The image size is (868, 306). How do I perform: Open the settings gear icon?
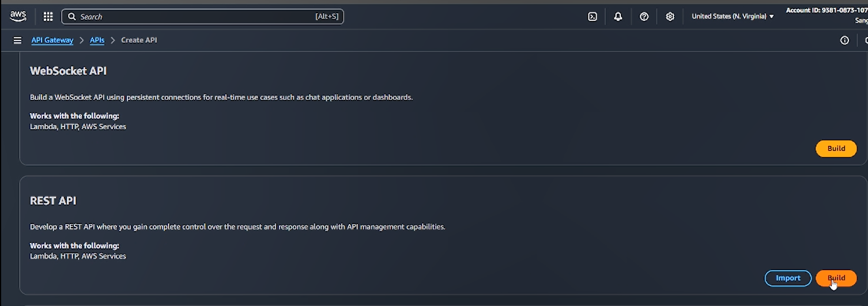click(670, 17)
